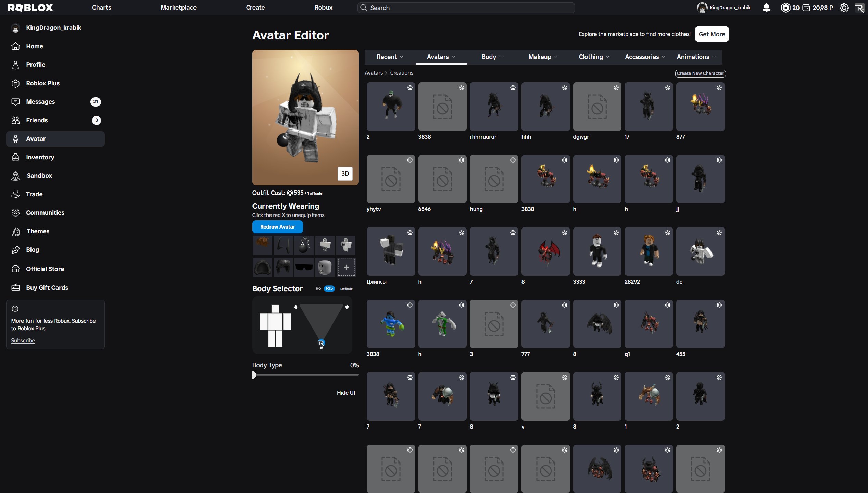
Task: Expand the Animations dropdown tab
Action: point(696,57)
